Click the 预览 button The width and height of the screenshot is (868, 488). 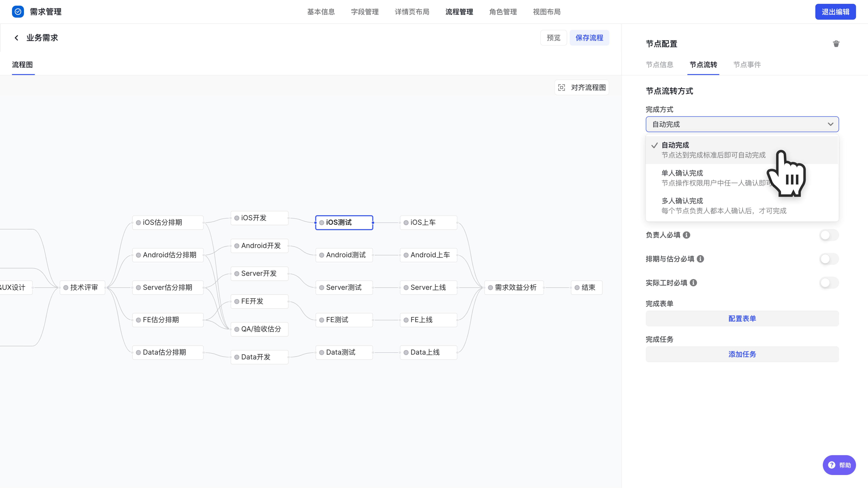pos(553,38)
